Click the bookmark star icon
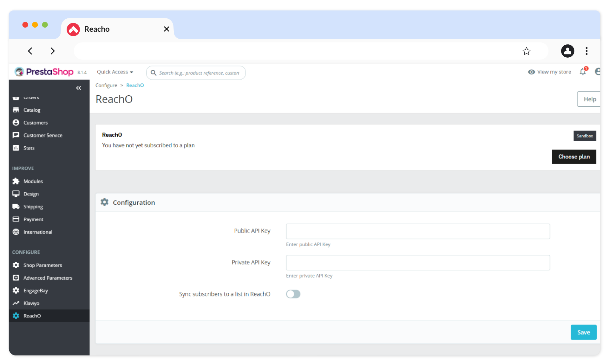 coord(526,51)
